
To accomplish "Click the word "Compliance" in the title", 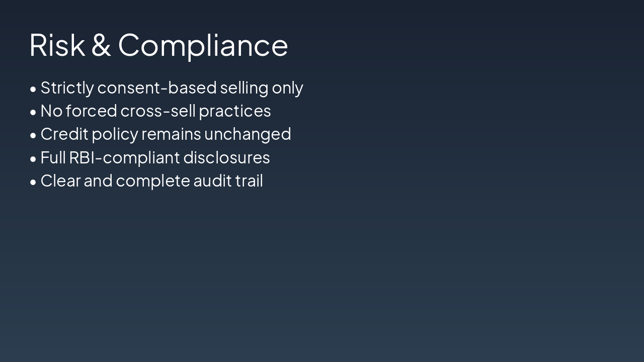I will (x=203, y=45).
